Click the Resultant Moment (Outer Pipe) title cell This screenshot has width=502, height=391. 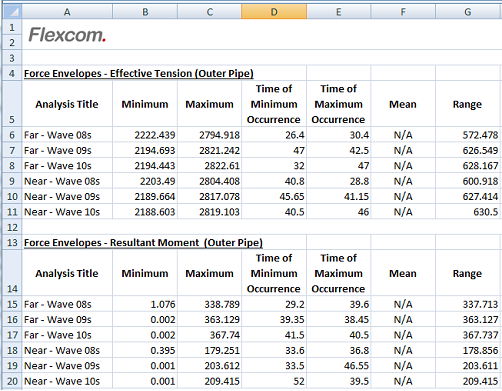[x=143, y=242]
